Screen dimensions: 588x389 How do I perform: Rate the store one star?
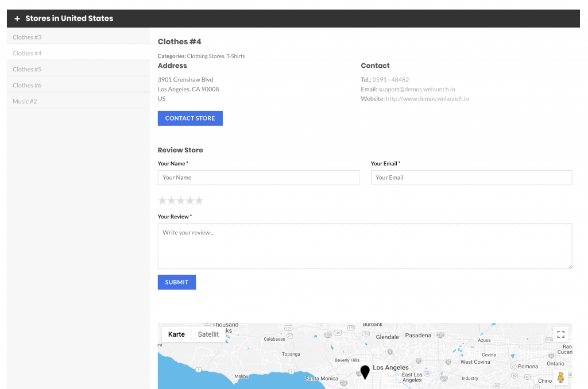click(162, 201)
